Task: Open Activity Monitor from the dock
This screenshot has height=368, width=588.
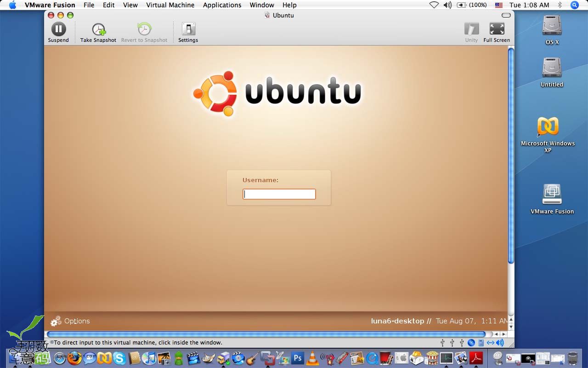Action: point(447,358)
